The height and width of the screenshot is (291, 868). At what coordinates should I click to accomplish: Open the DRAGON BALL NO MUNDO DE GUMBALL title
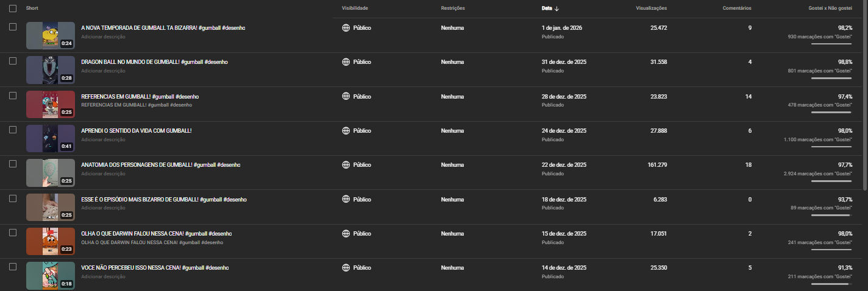coord(154,62)
